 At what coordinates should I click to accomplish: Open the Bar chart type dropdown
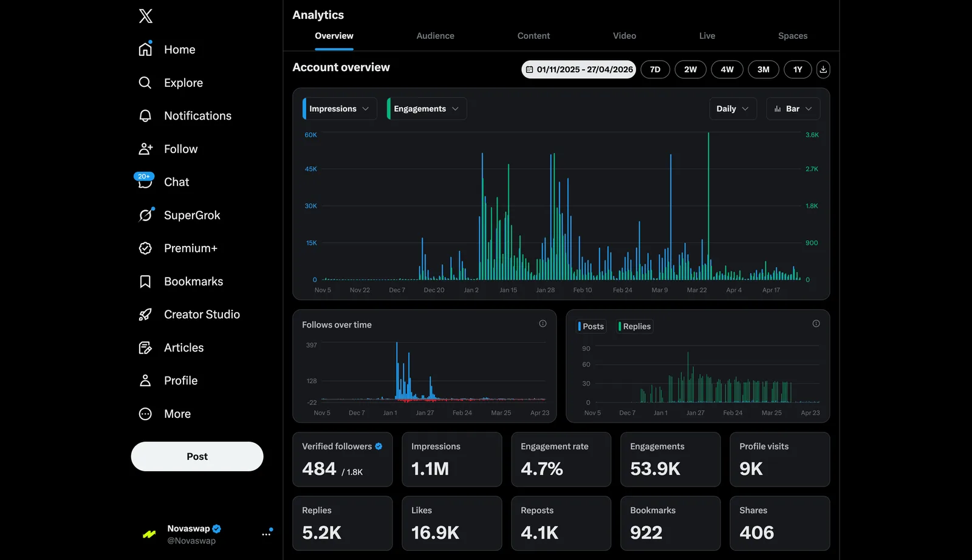[793, 109]
